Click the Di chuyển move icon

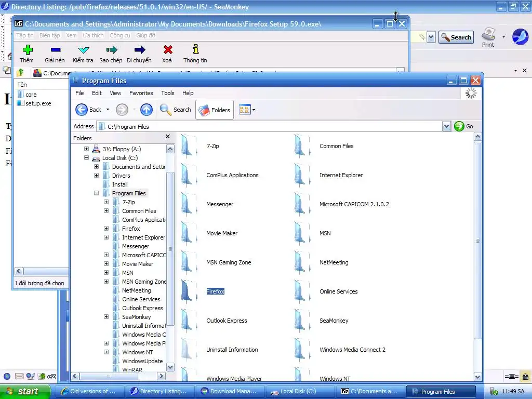(x=139, y=50)
